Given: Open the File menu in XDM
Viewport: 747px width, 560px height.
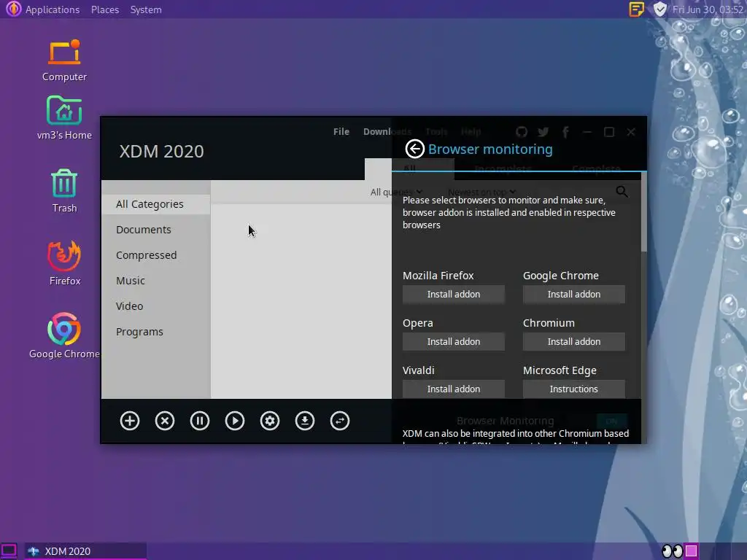Looking at the screenshot, I should (341, 131).
